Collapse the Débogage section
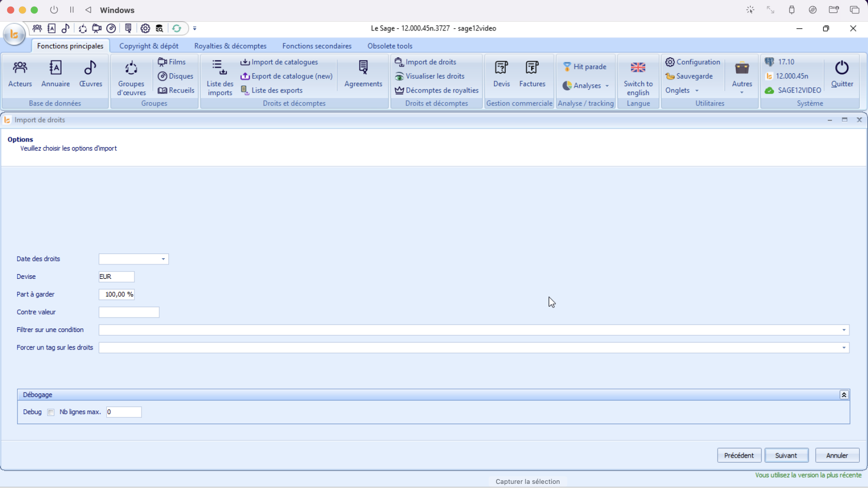This screenshot has height=488, width=868. coord(844,395)
